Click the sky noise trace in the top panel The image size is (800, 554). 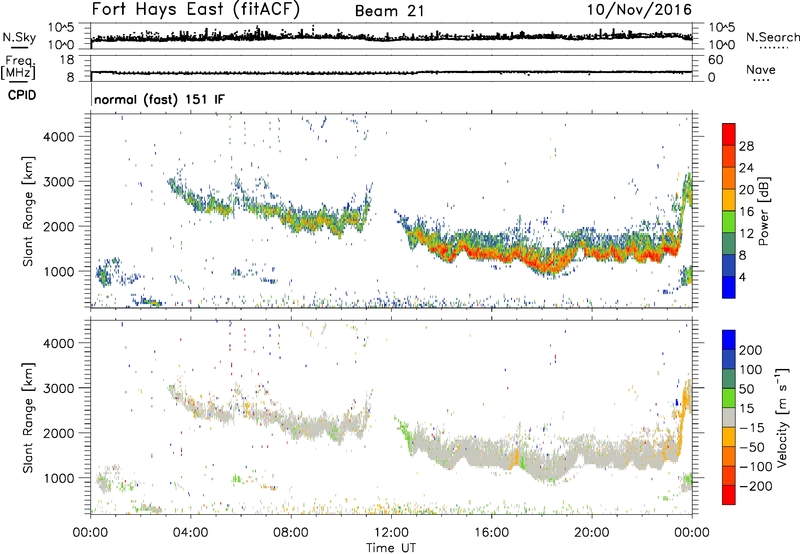coord(391,36)
